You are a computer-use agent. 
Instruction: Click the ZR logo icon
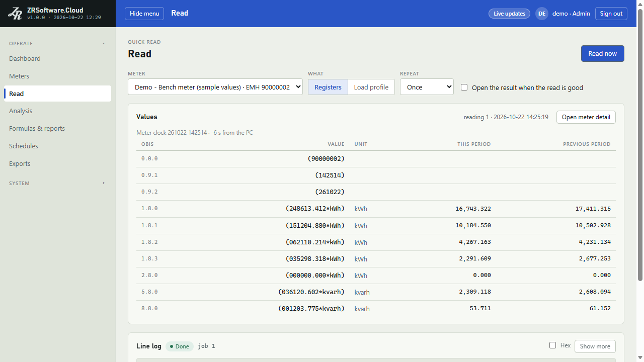[15, 14]
